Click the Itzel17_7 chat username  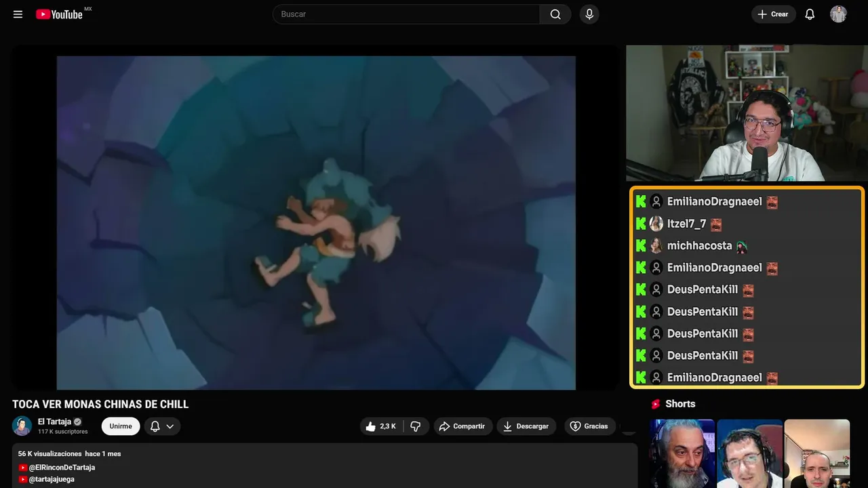click(x=686, y=224)
